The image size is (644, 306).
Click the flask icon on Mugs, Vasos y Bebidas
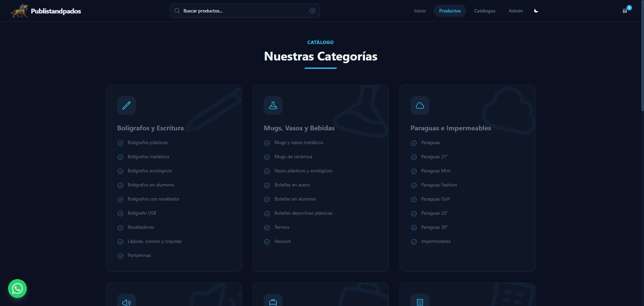[273, 105]
